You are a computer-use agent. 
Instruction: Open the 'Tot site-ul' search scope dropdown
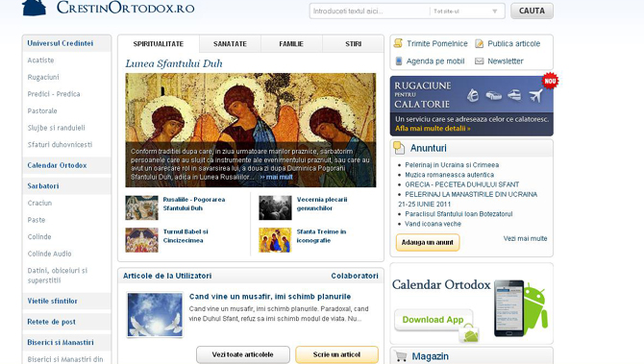pyautogui.click(x=465, y=11)
